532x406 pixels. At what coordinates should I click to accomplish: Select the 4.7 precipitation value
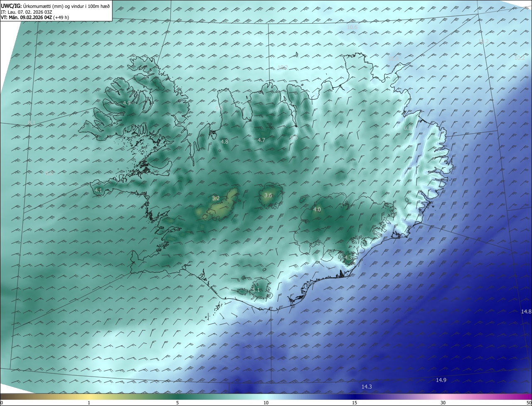pos(261,140)
